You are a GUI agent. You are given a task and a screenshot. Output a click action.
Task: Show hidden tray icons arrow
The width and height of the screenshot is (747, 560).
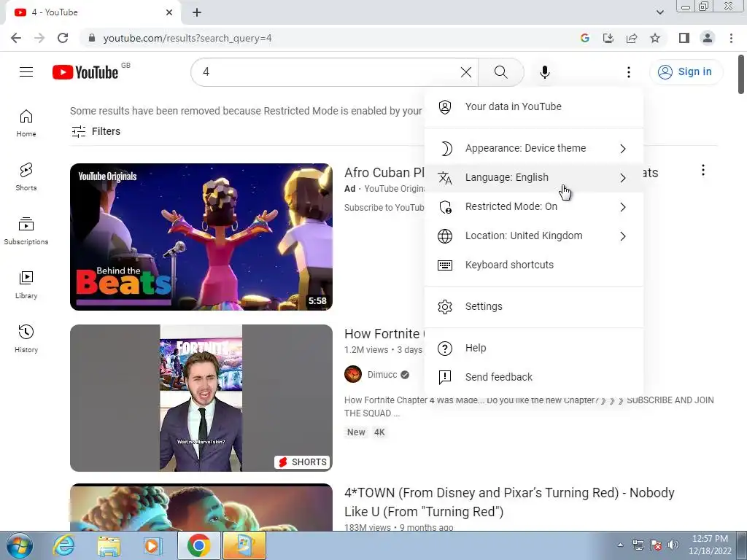(620, 545)
